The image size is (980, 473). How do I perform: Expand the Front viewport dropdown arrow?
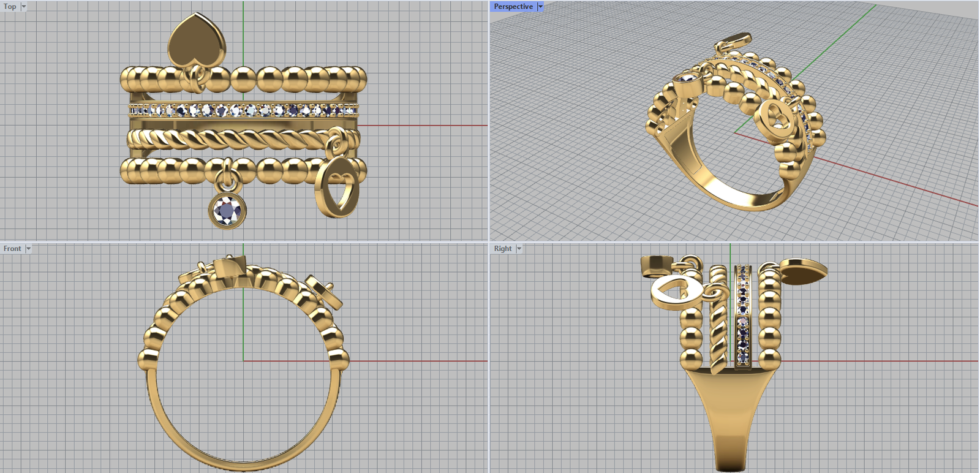(28, 249)
